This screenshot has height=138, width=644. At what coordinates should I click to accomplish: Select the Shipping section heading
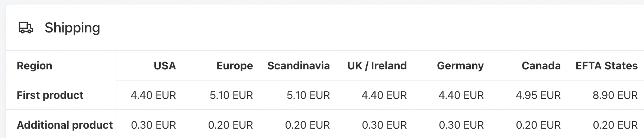click(72, 28)
